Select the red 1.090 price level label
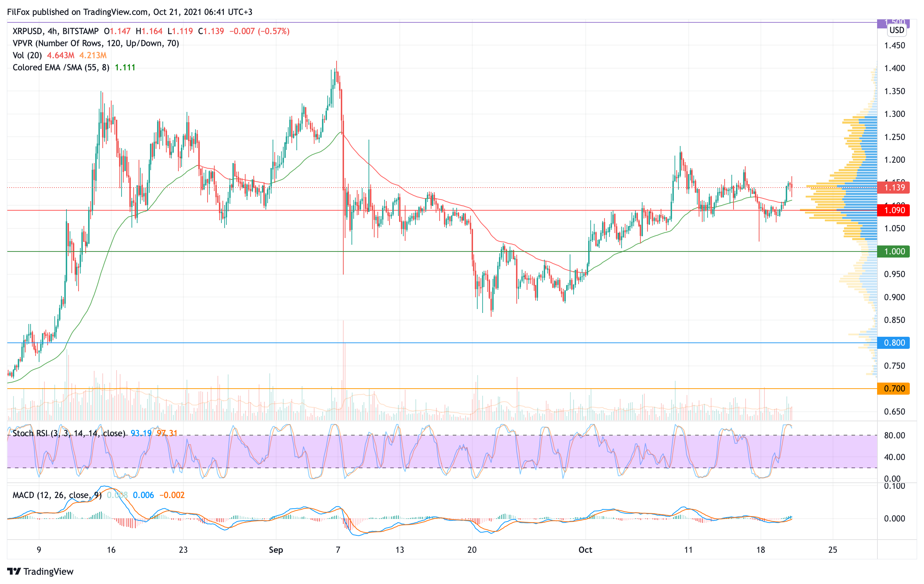 coord(893,210)
